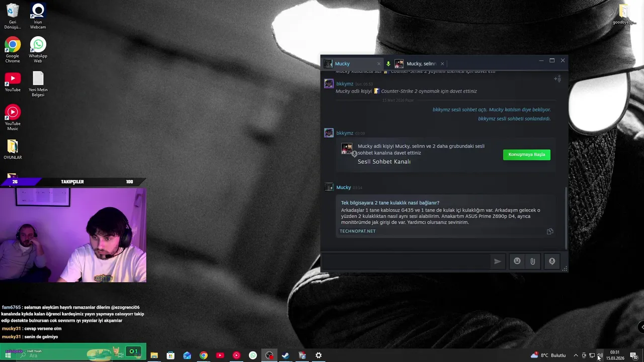Open Outlook mail from taskbar
Screen dimensions: 644x362
(187, 355)
